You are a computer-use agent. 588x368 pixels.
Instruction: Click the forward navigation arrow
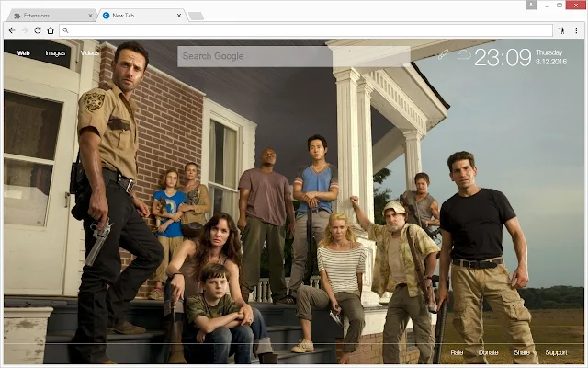click(25, 30)
